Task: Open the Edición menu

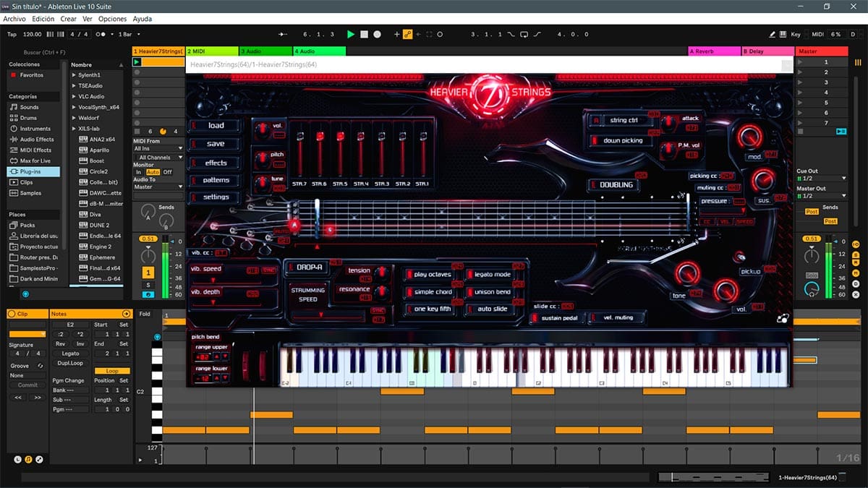Action: click(x=43, y=19)
